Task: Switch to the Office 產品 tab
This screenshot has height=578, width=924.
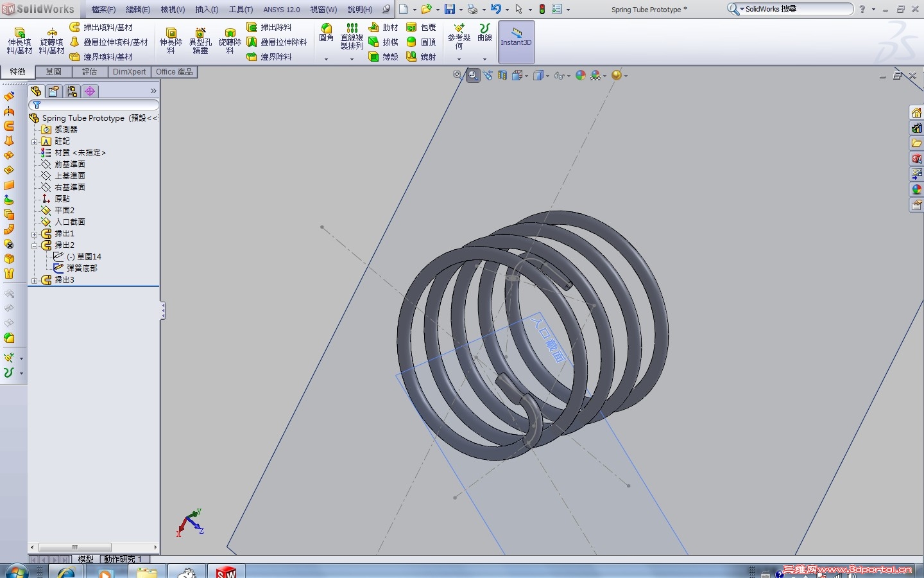Action: pyautogui.click(x=175, y=72)
